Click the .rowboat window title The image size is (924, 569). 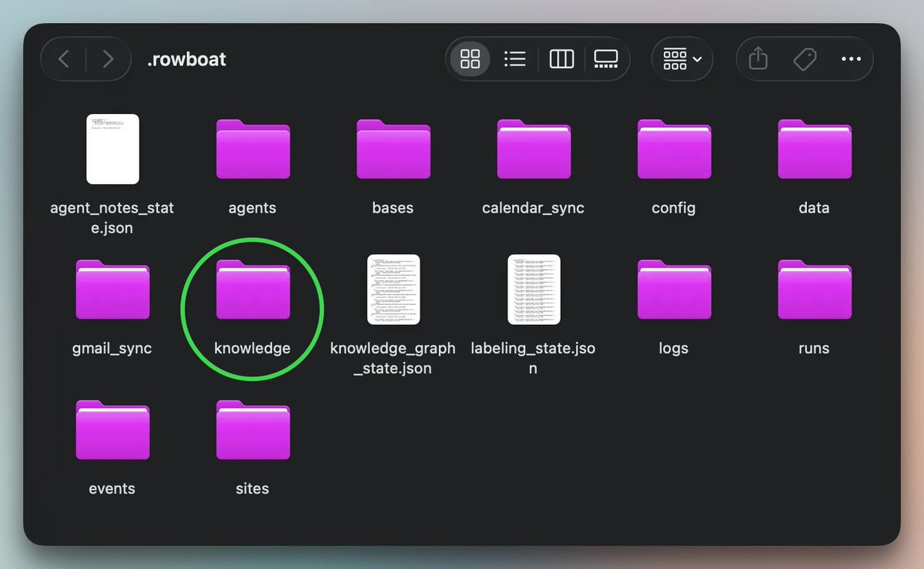(186, 59)
